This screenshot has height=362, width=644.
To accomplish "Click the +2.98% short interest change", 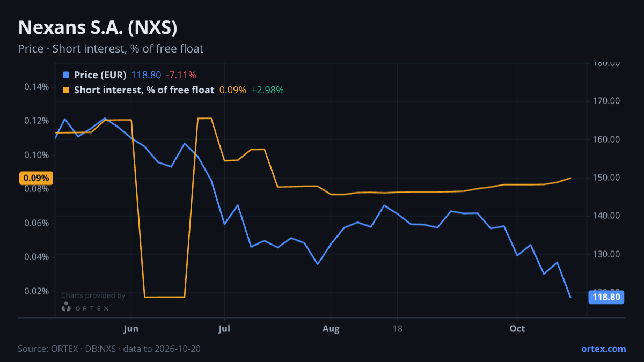I will pos(268,90).
